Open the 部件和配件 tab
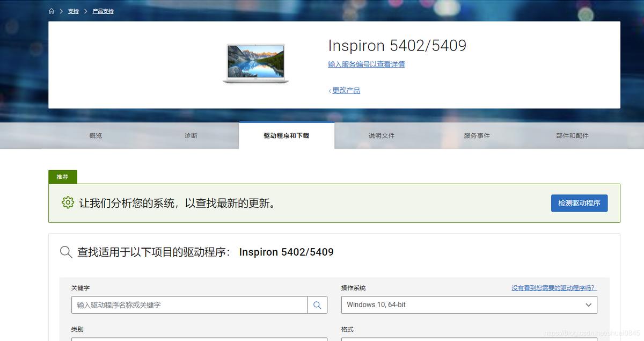This screenshot has height=341, width=644. (572, 135)
